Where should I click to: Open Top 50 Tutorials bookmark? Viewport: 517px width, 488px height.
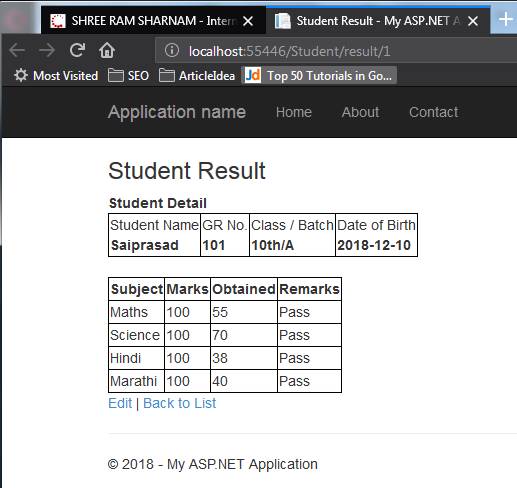tap(319, 76)
